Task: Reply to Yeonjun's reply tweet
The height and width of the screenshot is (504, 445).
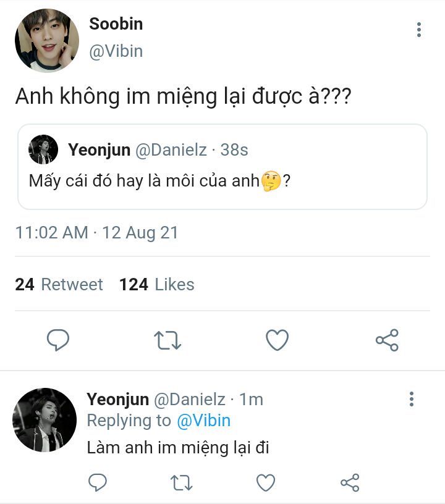Action: 98,482
